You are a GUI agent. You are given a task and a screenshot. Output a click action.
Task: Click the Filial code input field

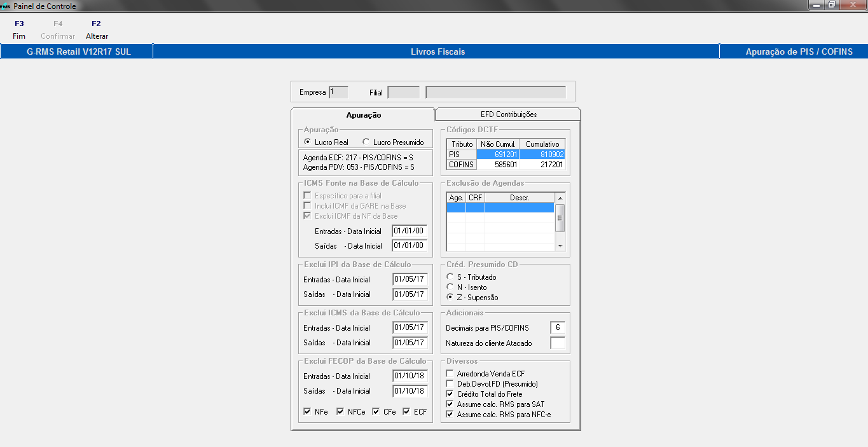(403, 92)
